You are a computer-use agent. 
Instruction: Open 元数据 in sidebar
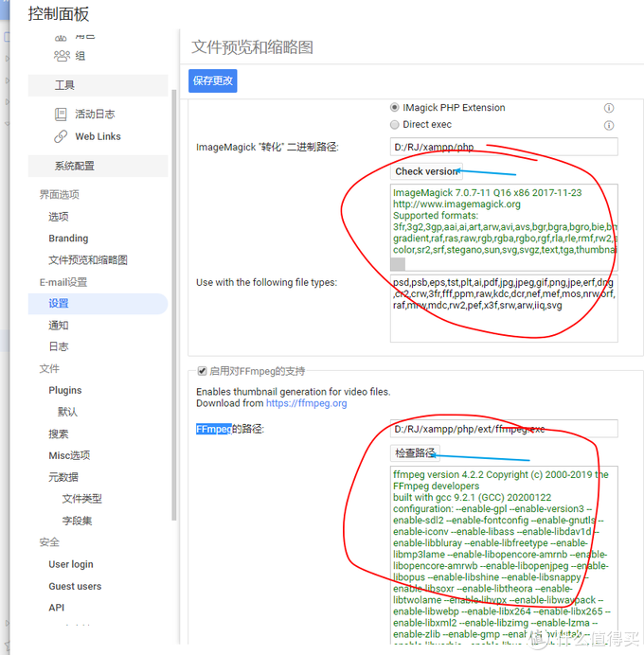(x=63, y=477)
